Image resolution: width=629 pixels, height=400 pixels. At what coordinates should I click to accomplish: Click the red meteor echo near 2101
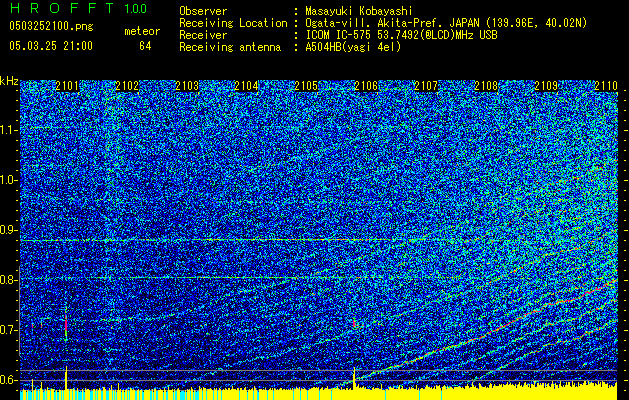[66, 325]
